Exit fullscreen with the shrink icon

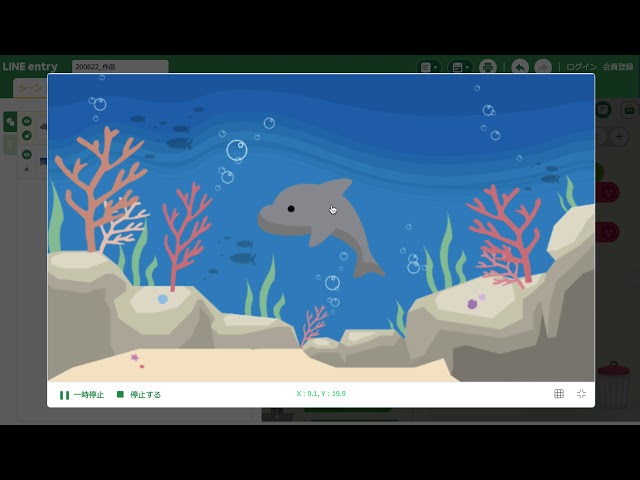point(581,394)
